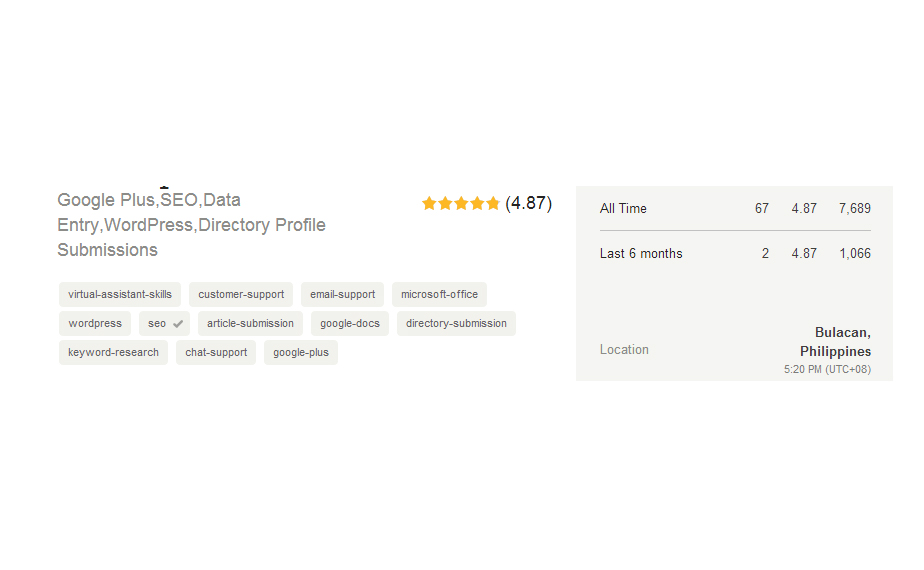
Task: Click the 7,689 all-time total
Action: coord(855,209)
